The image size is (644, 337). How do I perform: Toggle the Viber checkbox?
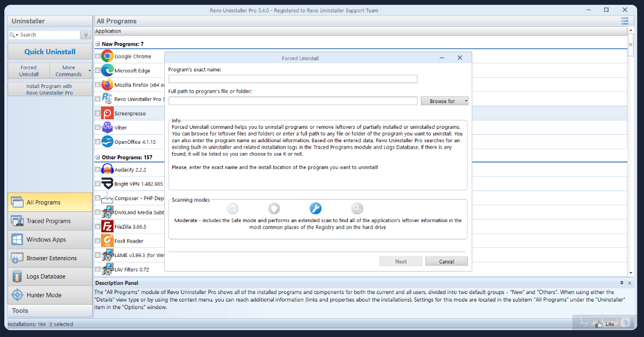coord(97,127)
